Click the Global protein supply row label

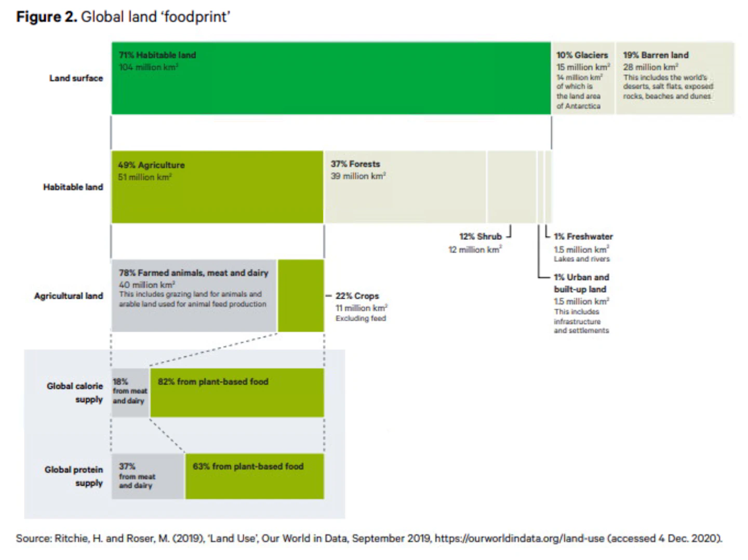[x=74, y=476]
